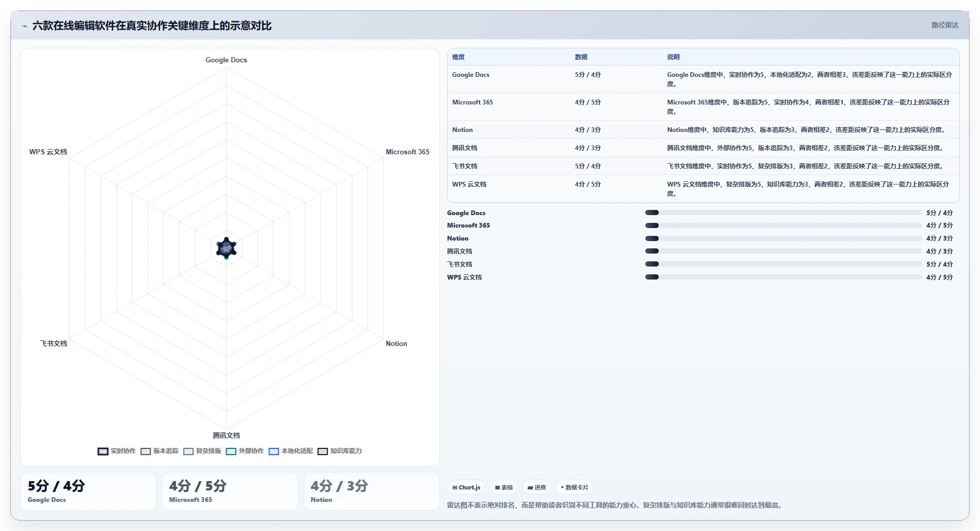Click the WPS 云文档 axis label on the radar
The width and height of the screenshot is (980, 531).
(x=48, y=152)
